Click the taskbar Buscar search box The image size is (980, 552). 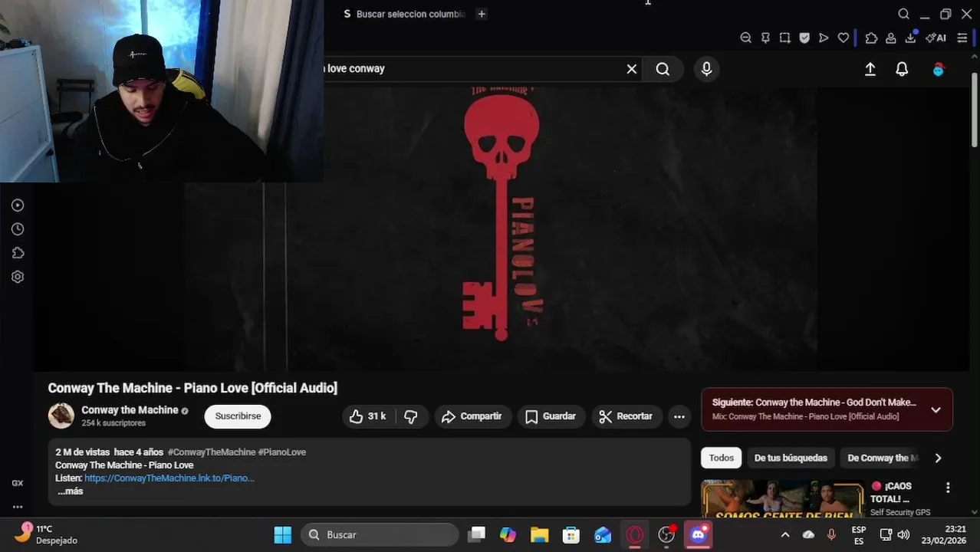coord(380,534)
